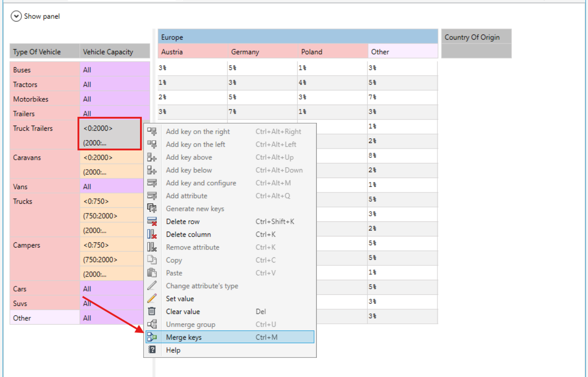Click the Europe column group header
Screen dimensions: 588x377
[298, 37]
